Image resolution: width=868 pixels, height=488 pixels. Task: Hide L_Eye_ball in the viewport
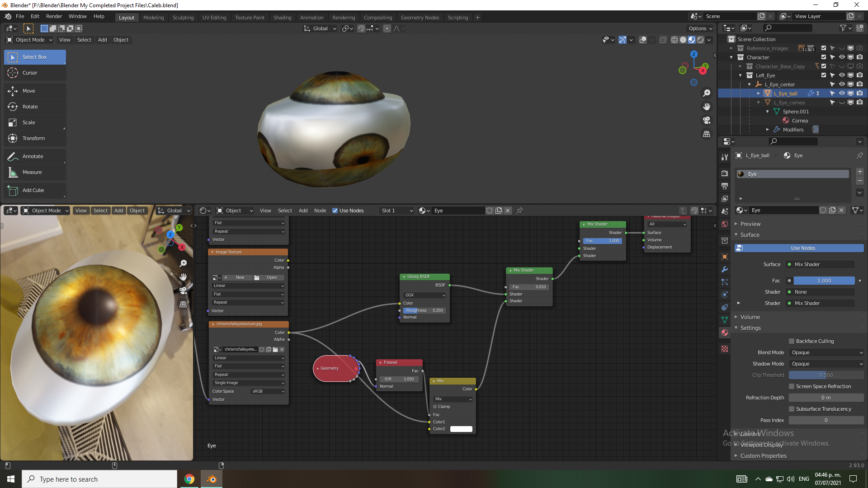(842, 94)
